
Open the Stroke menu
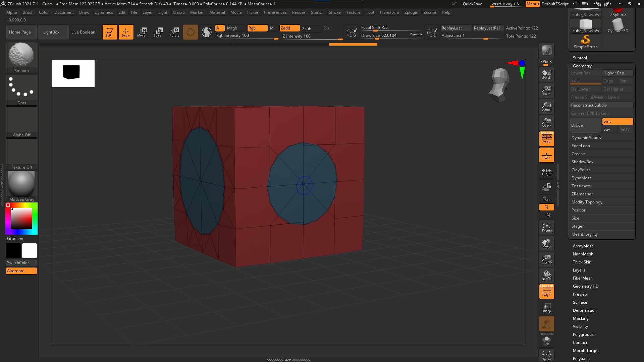coord(334,12)
